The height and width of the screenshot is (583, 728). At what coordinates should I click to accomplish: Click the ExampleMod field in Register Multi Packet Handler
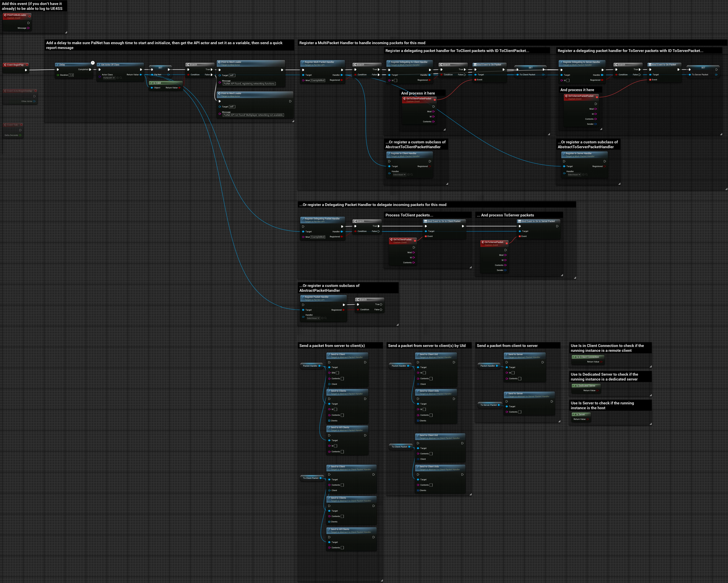[318, 80]
